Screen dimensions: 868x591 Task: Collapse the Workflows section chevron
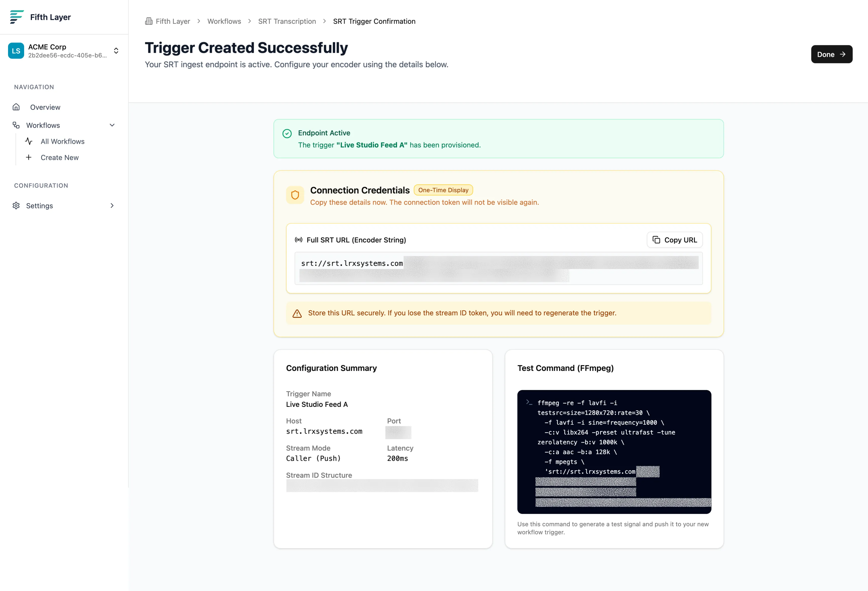pyautogui.click(x=112, y=125)
